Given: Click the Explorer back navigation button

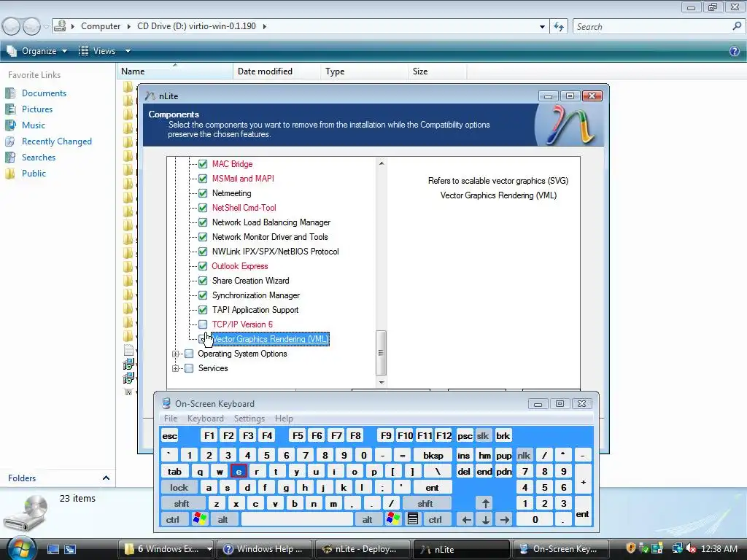Looking at the screenshot, I should (12, 26).
